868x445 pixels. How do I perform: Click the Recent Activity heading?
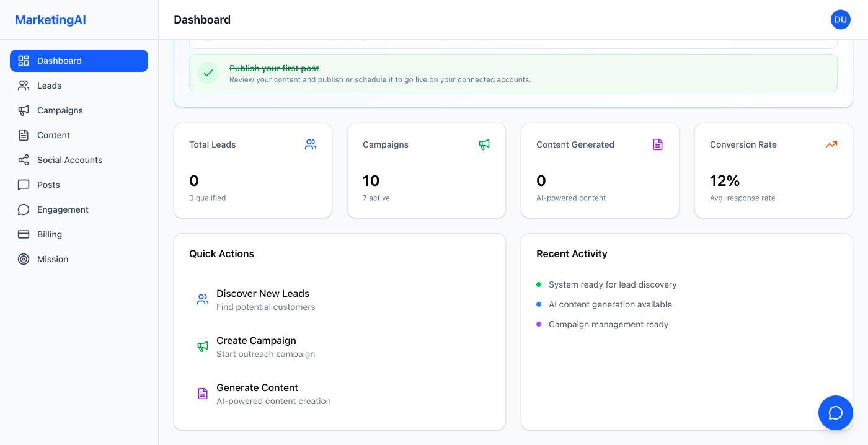[x=572, y=253]
